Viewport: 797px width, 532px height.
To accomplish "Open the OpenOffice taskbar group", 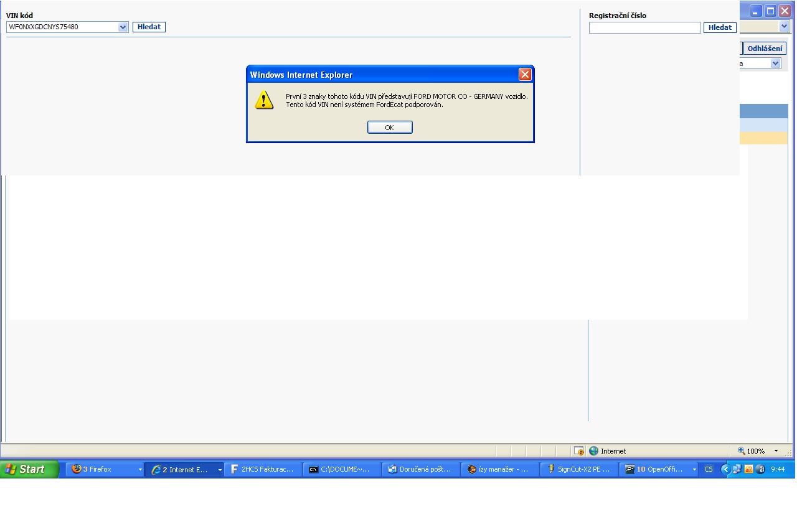I will point(658,470).
